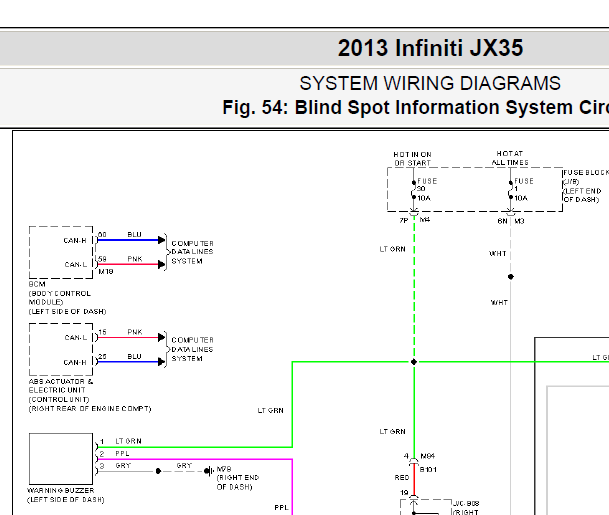Screen dimensions: 609x515
Task: Click the "6N" connector pin label
Action: tap(502, 221)
